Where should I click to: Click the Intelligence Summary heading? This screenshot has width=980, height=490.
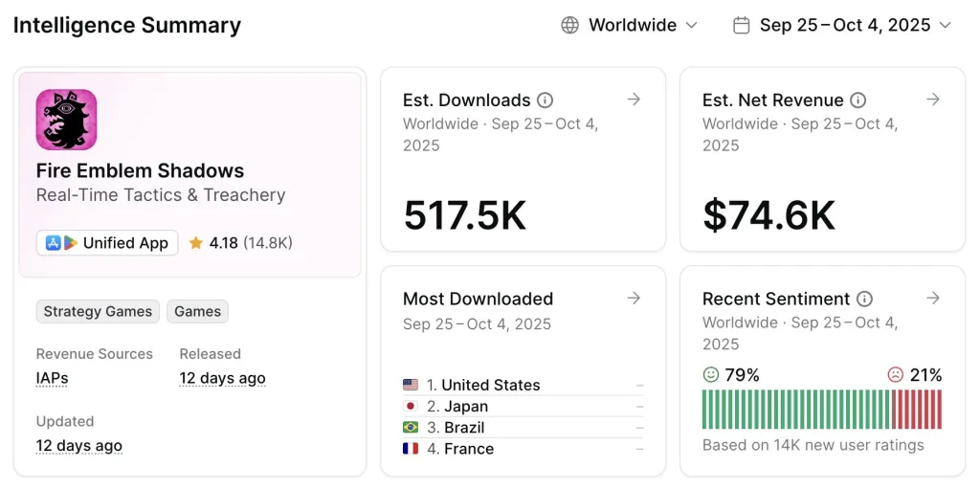(x=127, y=25)
